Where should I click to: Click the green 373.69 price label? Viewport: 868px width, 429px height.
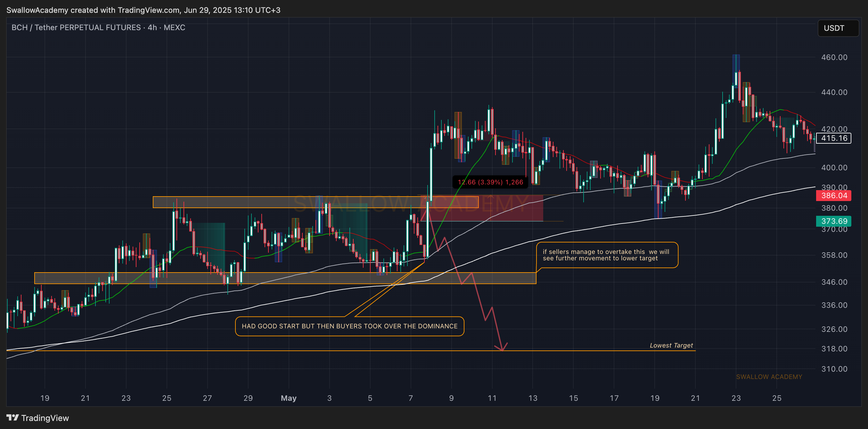click(834, 221)
